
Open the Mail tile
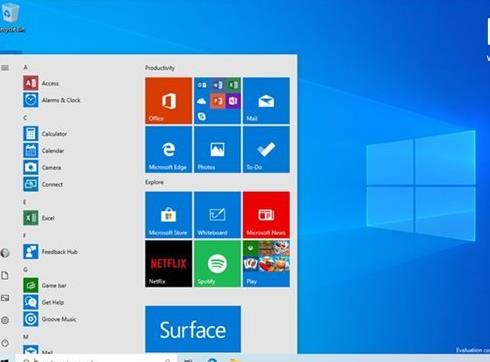pos(266,101)
